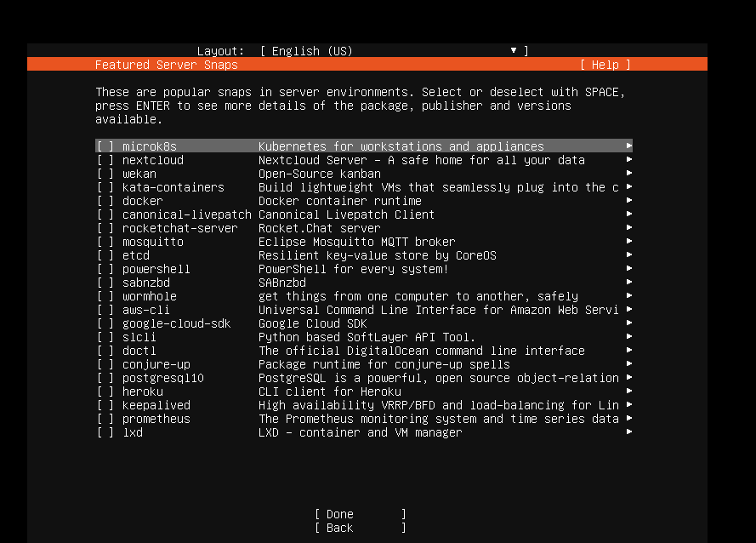Show details arrow for mosquitto row
756x543 pixels.
tap(628, 242)
